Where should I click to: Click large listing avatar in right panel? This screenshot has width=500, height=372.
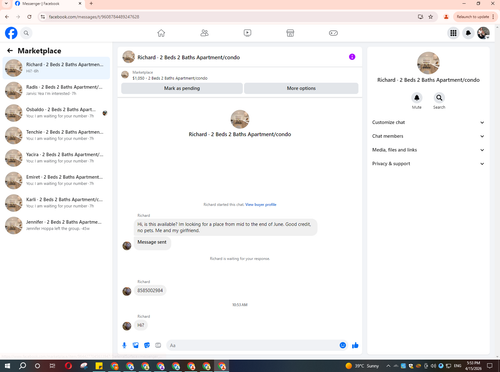(428, 63)
